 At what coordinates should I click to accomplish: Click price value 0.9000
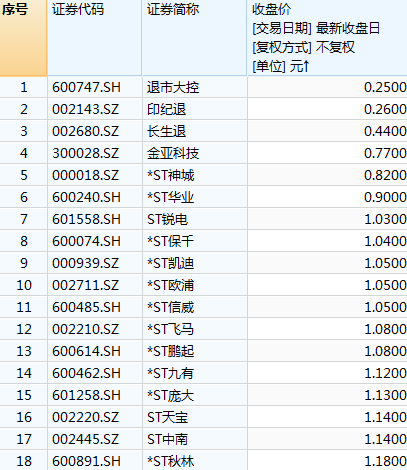(385, 197)
